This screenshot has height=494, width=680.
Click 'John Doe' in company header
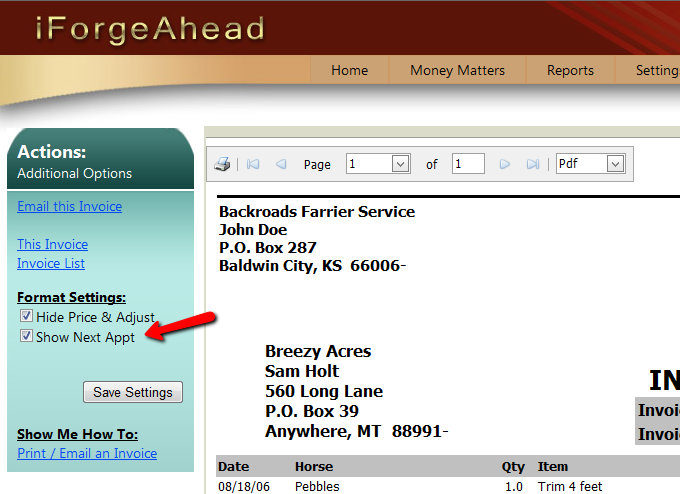click(253, 230)
